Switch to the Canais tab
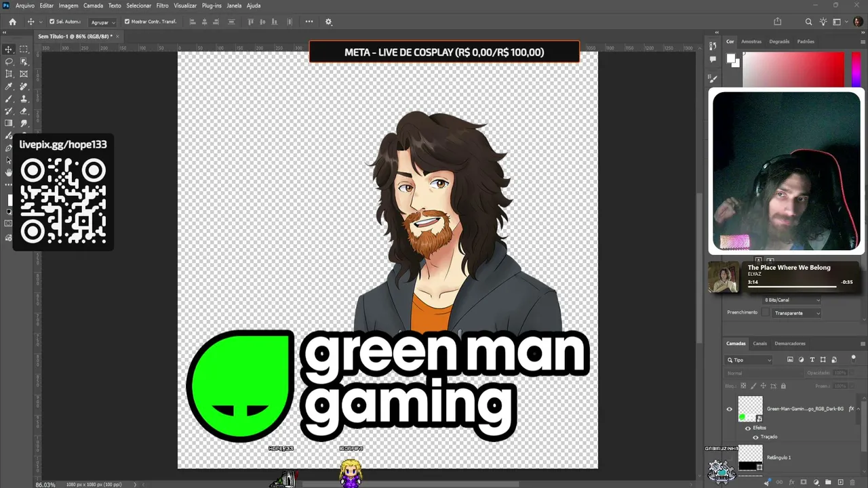Screen dimensions: 868x488 coord(760,344)
